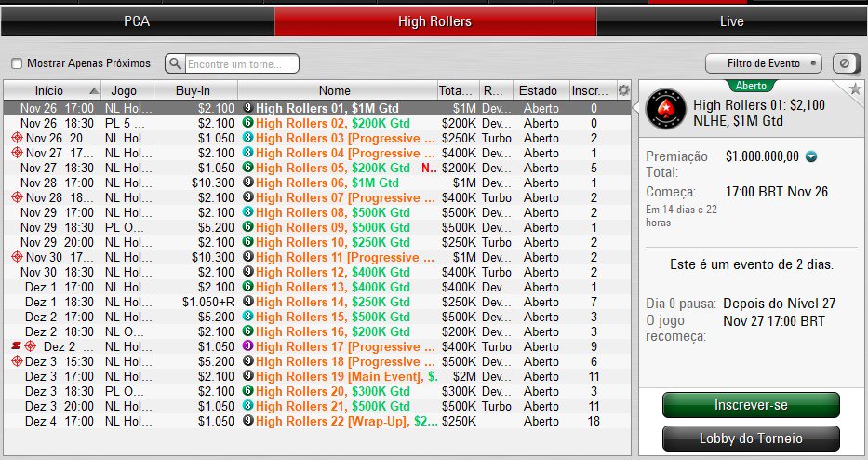Click 6-max icon of High Rollers 09
Screen dimensions: 868x460
(x=248, y=227)
